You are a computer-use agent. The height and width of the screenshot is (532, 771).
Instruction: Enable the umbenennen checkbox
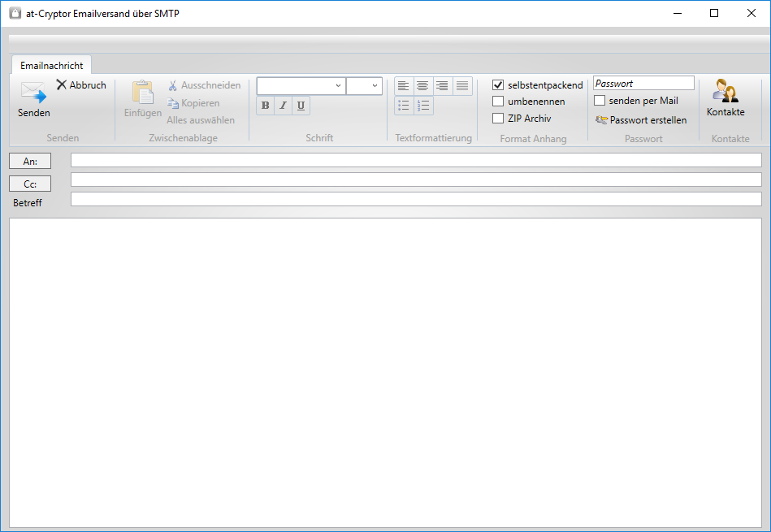[498, 102]
